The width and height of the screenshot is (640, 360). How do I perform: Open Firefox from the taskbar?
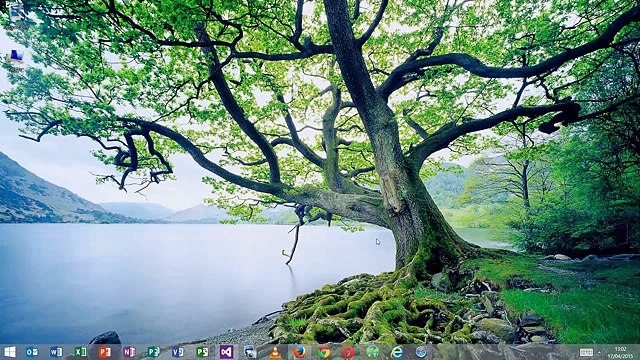[300, 352]
